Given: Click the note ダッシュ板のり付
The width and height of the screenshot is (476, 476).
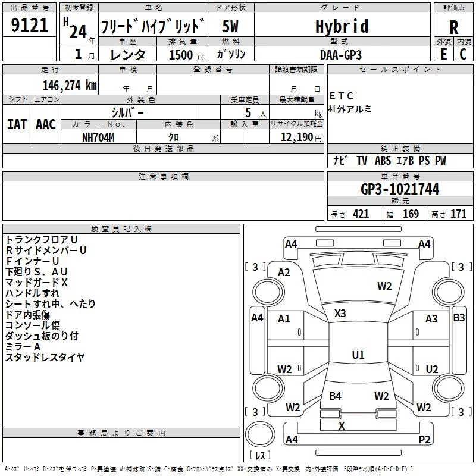Looking at the screenshot, I should coord(42,336).
